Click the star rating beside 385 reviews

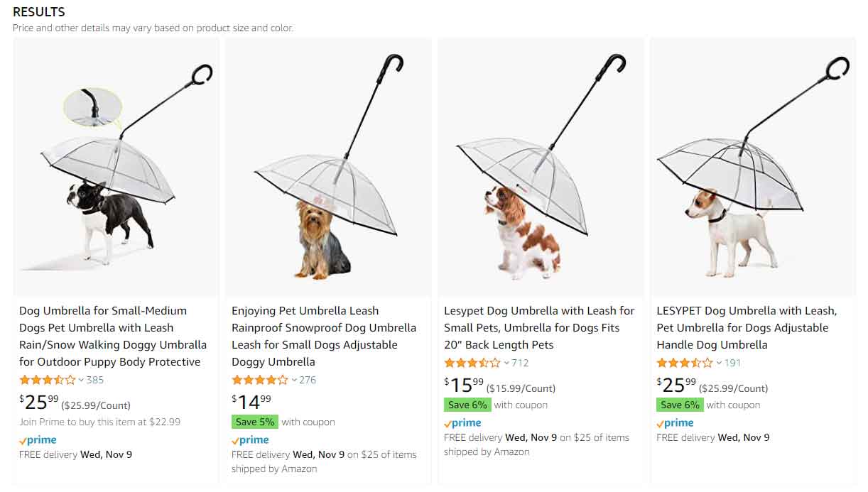tap(47, 380)
